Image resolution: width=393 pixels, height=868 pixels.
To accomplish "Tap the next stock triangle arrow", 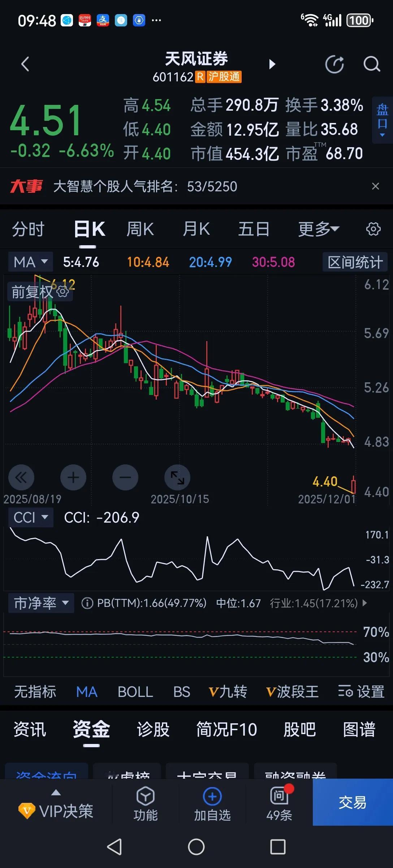I will (272, 64).
